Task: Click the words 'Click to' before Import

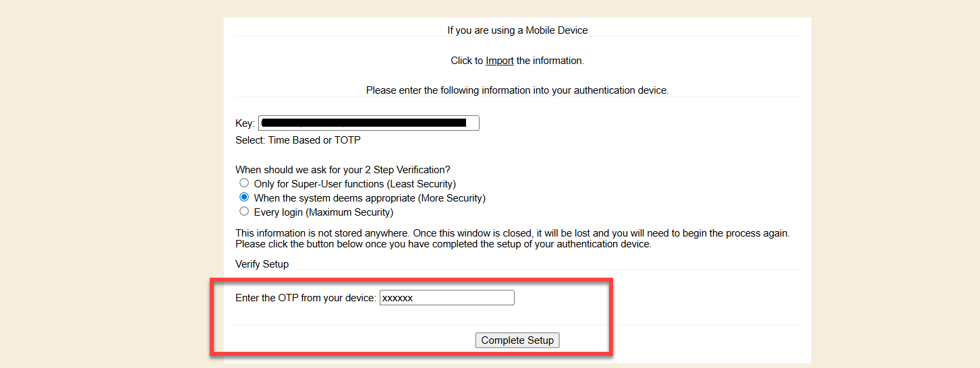Action: [467, 61]
